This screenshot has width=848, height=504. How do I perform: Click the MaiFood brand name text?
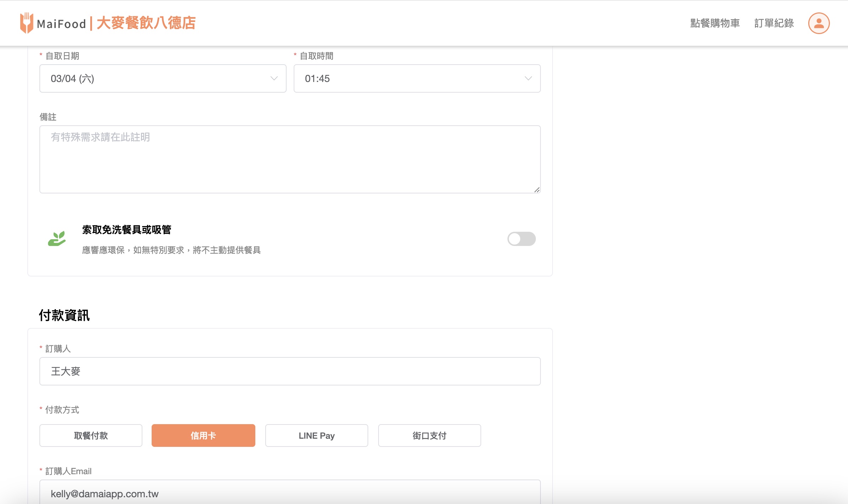(x=61, y=24)
